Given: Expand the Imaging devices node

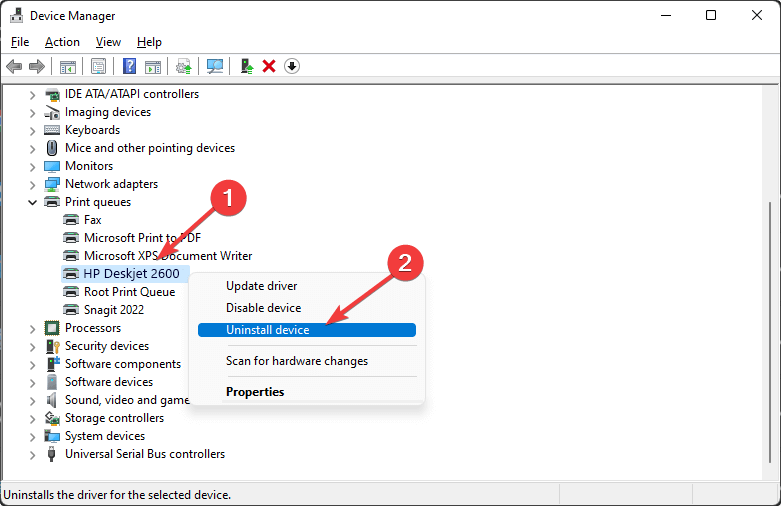Looking at the screenshot, I should (32, 113).
